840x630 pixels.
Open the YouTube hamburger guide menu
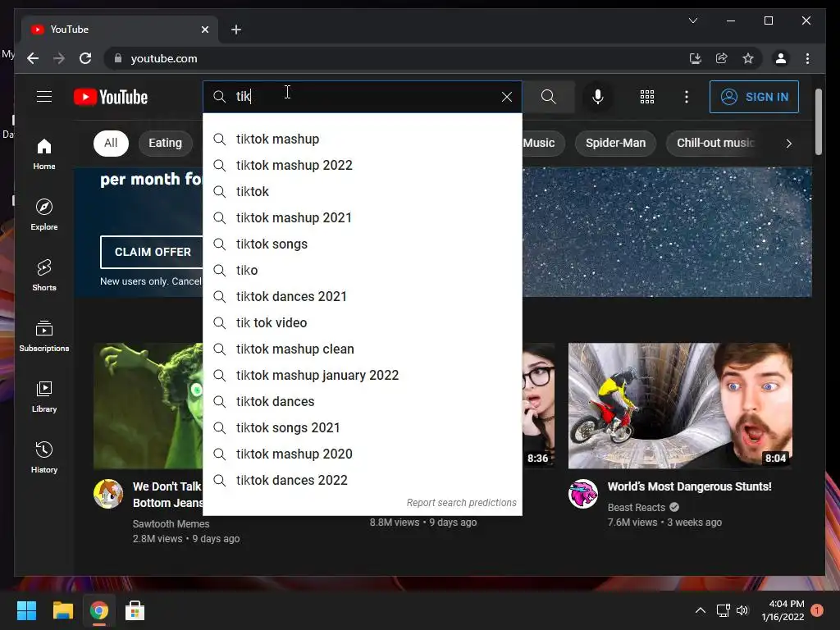[x=44, y=97]
